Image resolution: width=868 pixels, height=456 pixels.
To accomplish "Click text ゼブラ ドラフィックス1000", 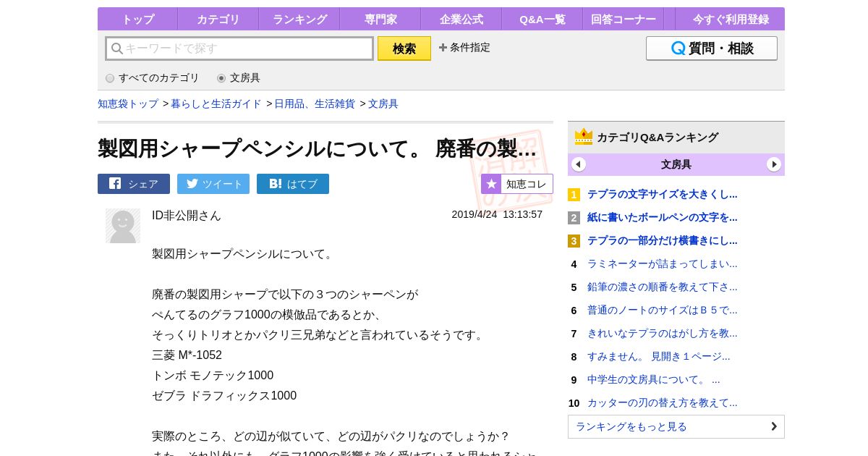I will click(x=224, y=395).
